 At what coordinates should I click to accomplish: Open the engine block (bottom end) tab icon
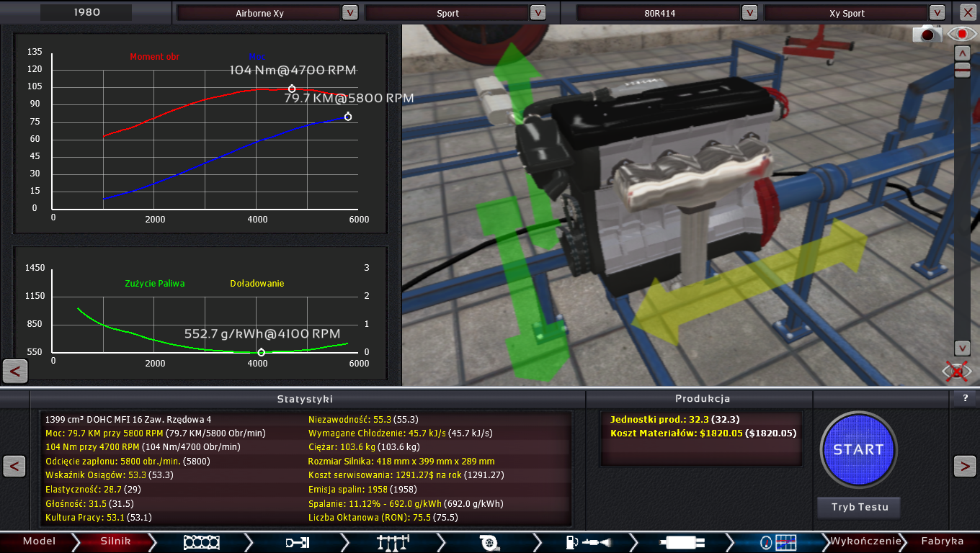pyautogui.click(x=202, y=542)
